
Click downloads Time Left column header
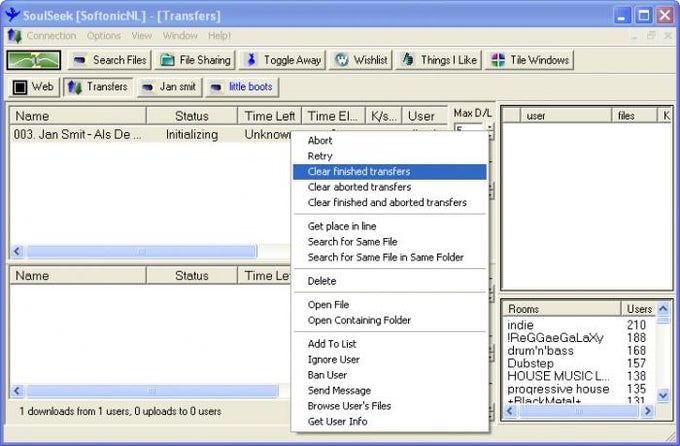[269, 116]
